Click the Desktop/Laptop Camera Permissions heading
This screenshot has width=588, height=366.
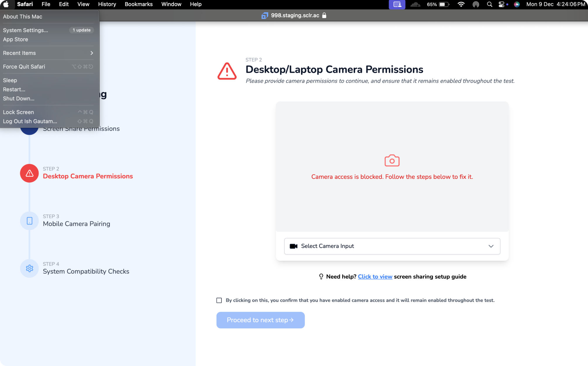pos(334,70)
